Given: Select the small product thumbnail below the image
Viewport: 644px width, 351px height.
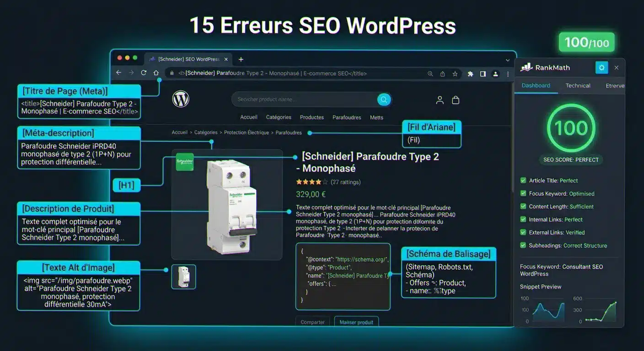Looking at the screenshot, I should coord(183,277).
